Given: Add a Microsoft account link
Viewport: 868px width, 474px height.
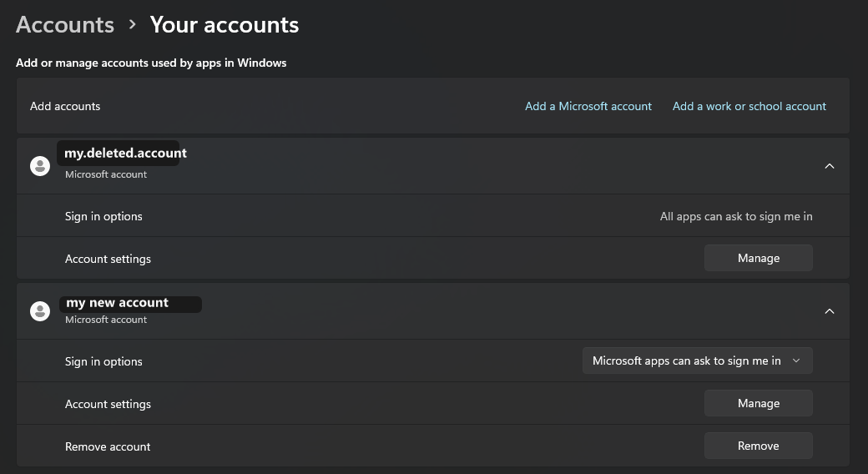Looking at the screenshot, I should [588, 106].
